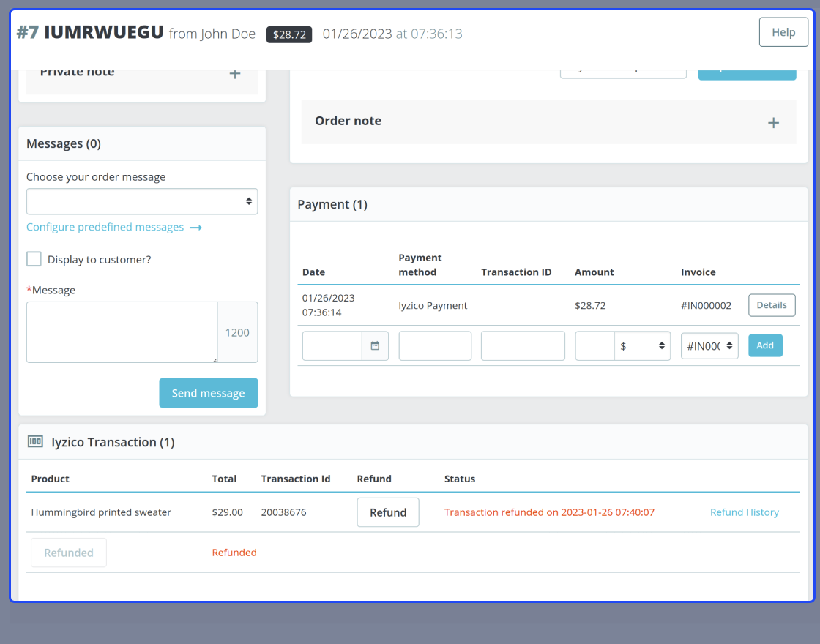Click the Transaction ID input field
The height and width of the screenshot is (644, 820).
tap(523, 345)
